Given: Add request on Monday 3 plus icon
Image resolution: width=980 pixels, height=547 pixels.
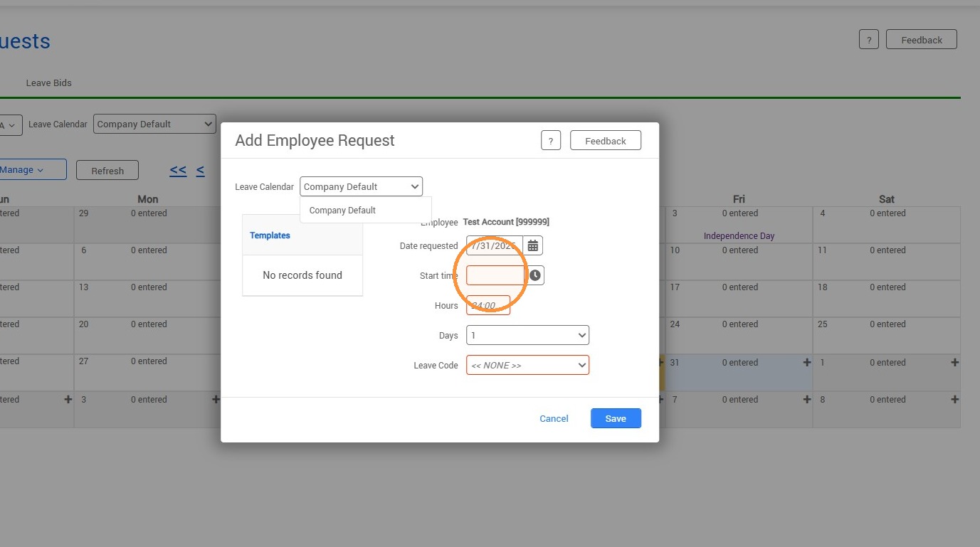Looking at the screenshot, I should (216, 399).
